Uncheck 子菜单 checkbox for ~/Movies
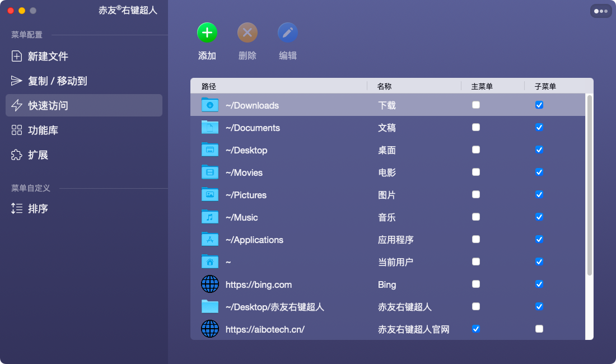The height and width of the screenshot is (364, 616). (539, 172)
